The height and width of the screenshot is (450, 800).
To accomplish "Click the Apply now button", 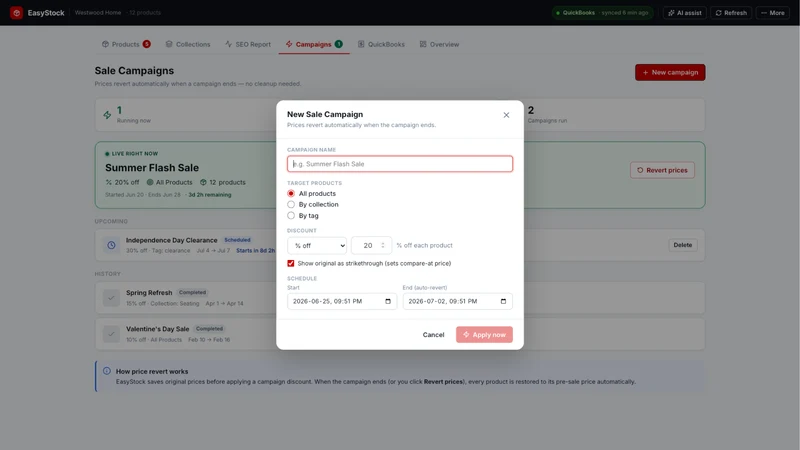I will (x=484, y=335).
